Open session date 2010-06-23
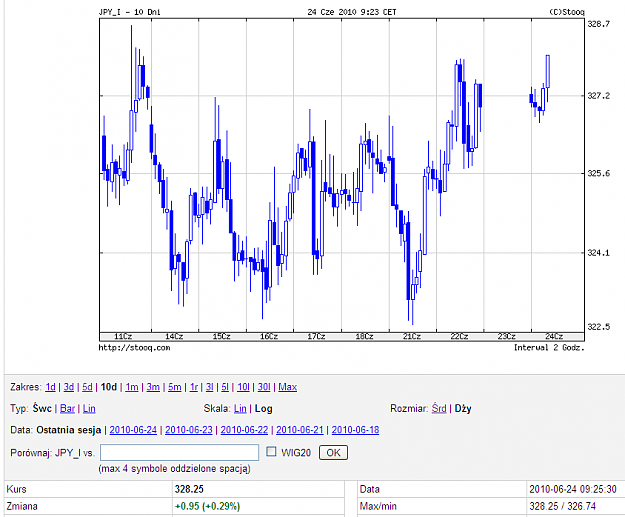 [x=189, y=430]
